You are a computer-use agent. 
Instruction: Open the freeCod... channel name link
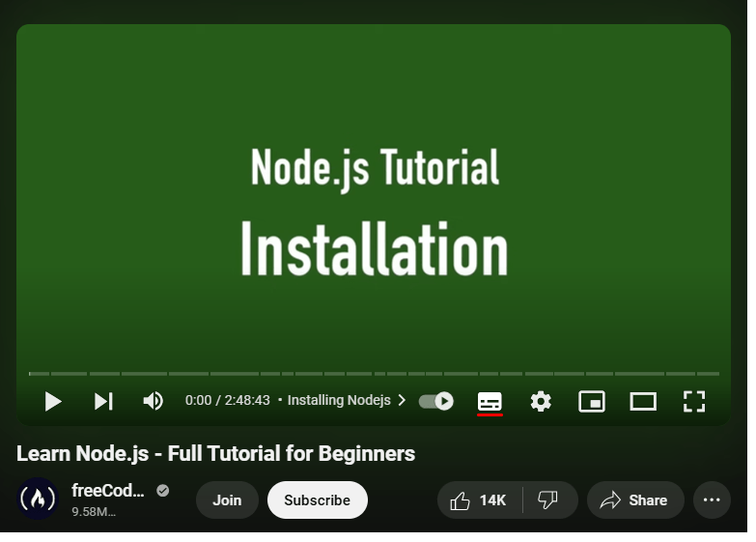(x=108, y=491)
